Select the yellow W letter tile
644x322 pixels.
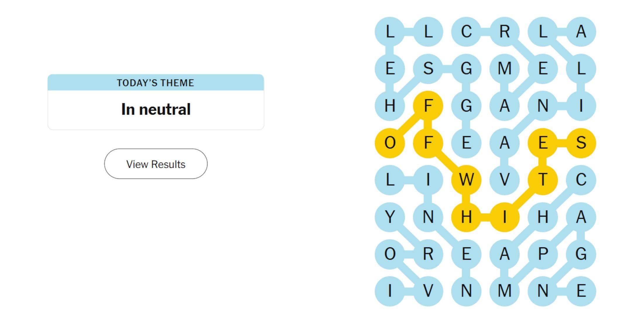click(466, 179)
